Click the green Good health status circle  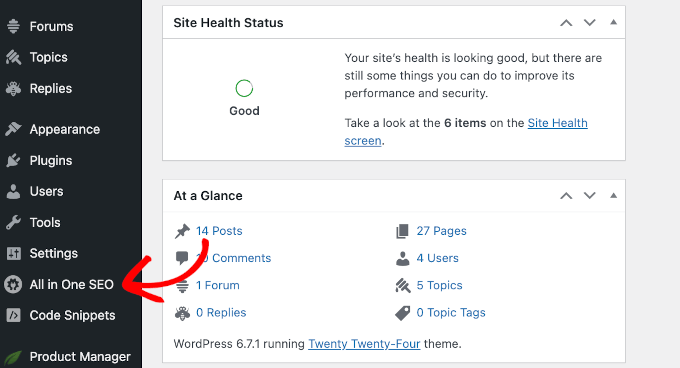coord(244,88)
